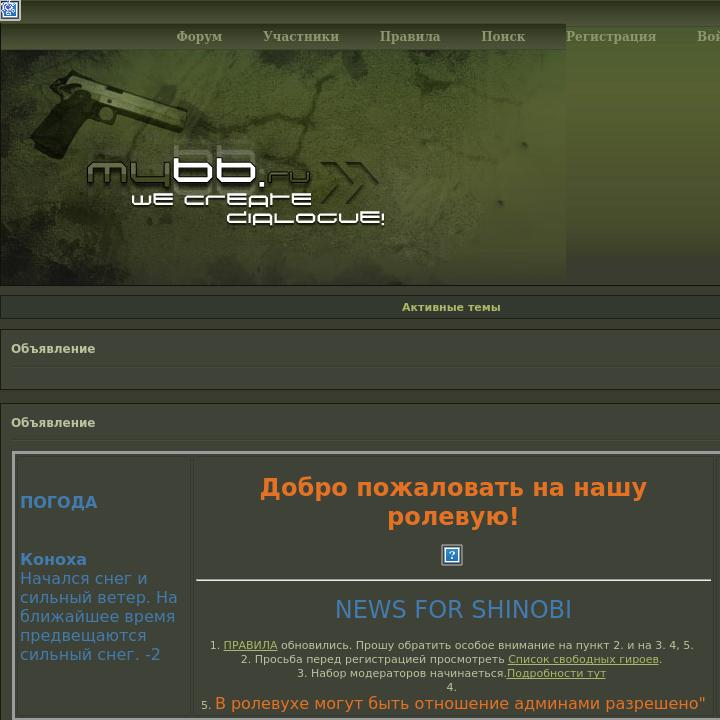Open the ПРАВИЛА link in news list

pos(250,645)
